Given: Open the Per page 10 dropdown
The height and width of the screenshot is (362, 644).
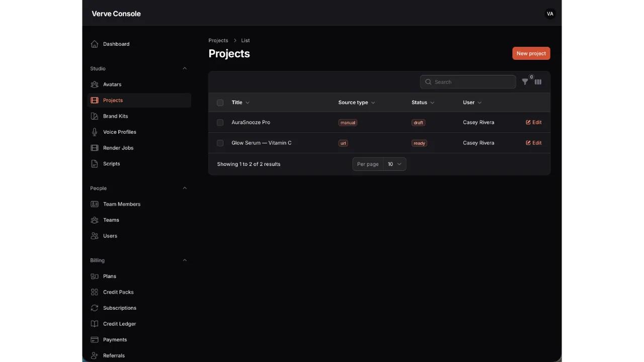Looking at the screenshot, I should [394, 164].
